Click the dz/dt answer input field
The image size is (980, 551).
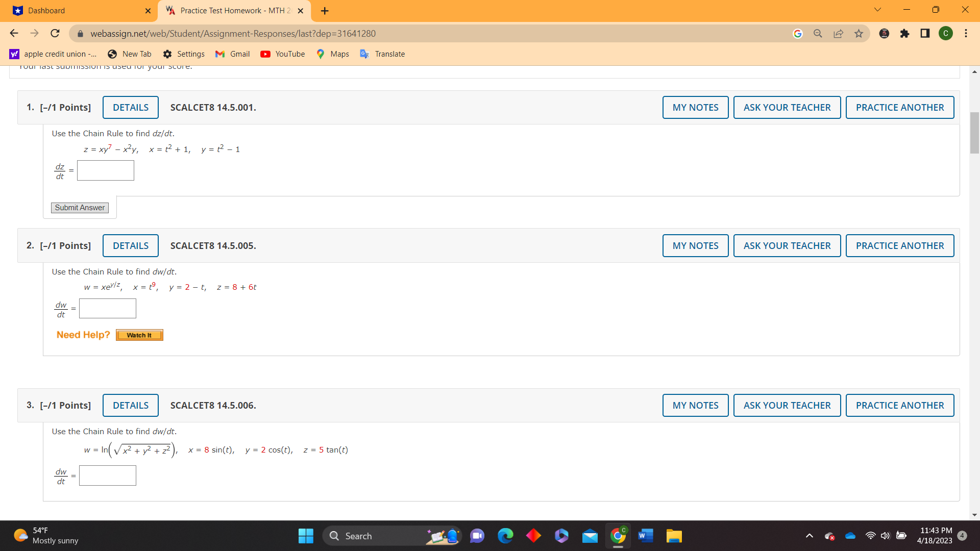click(x=105, y=170)
